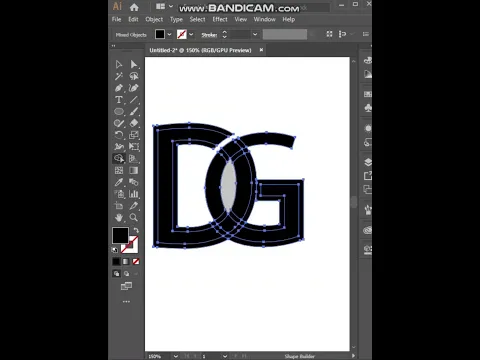Select the Zoom tool
The height and width of the screenshot is (360, 480).
(x=134, y=218)
